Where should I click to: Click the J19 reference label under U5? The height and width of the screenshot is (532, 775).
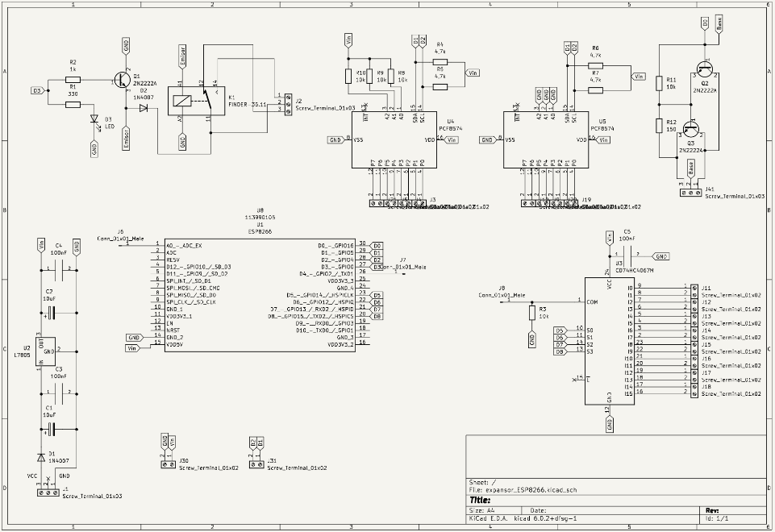(586, 200)
